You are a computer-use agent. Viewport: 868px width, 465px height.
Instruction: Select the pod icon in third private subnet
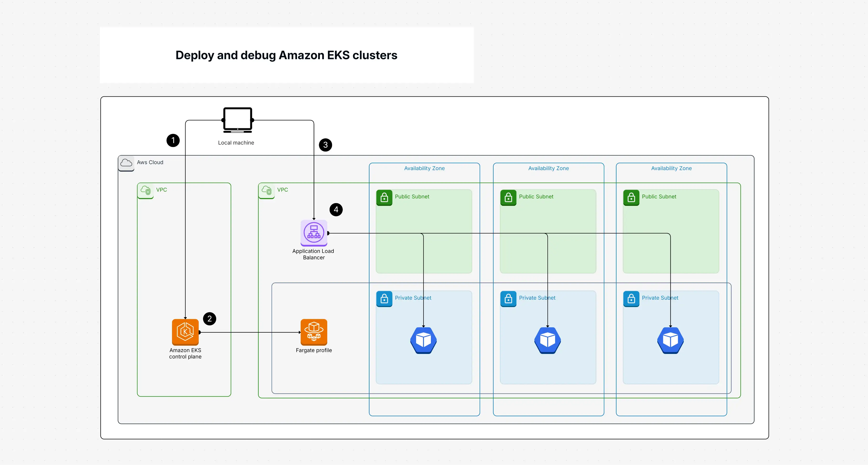point(670,340)
